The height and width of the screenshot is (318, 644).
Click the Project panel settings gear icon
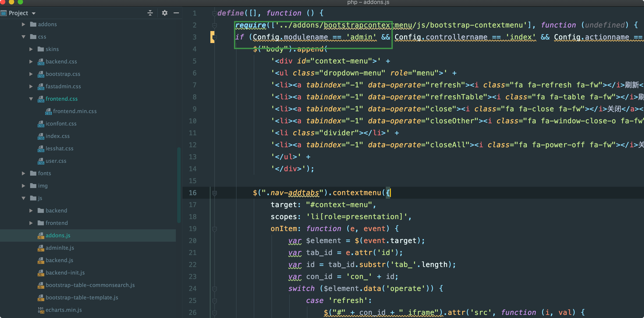point(165,13)
